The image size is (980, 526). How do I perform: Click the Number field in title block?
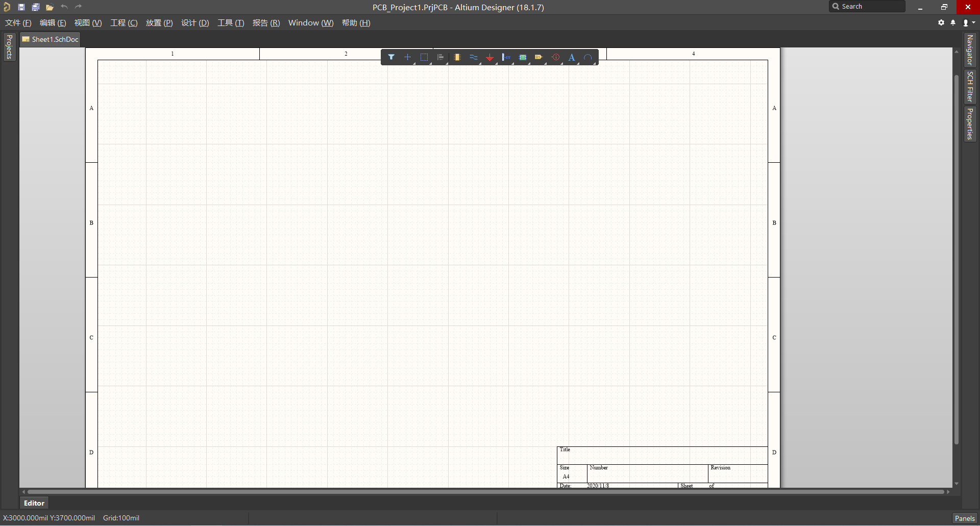(647, 473)
